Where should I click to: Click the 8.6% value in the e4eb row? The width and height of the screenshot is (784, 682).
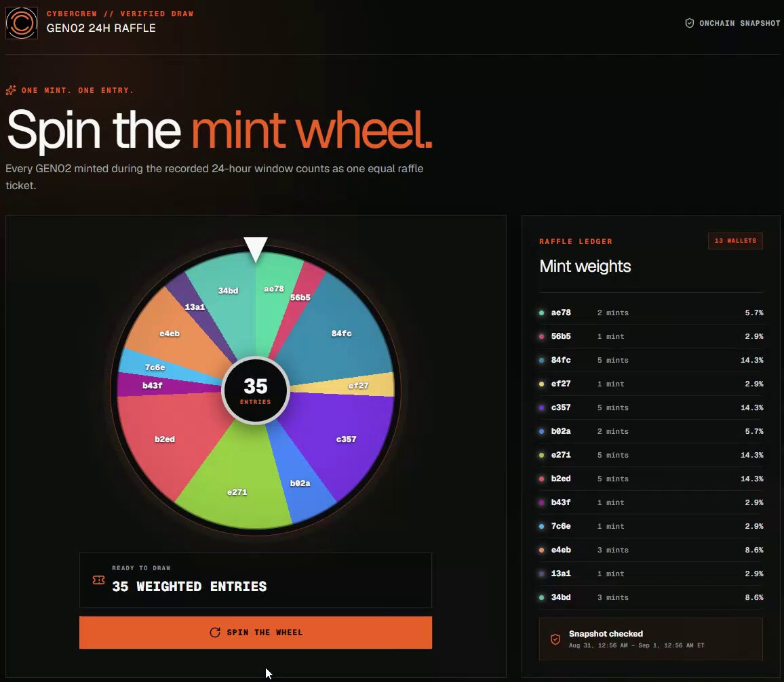(x=754, y=550)
